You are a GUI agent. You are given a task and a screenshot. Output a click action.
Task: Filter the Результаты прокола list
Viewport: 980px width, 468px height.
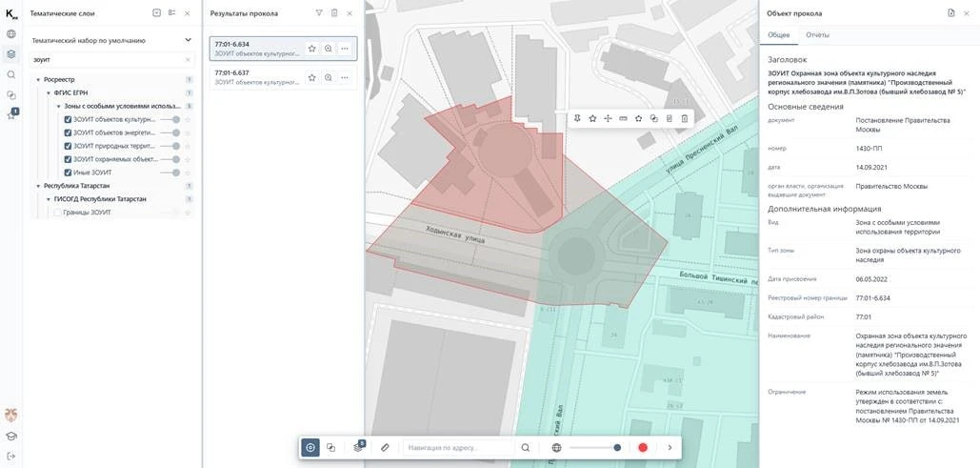click(319, 13)
